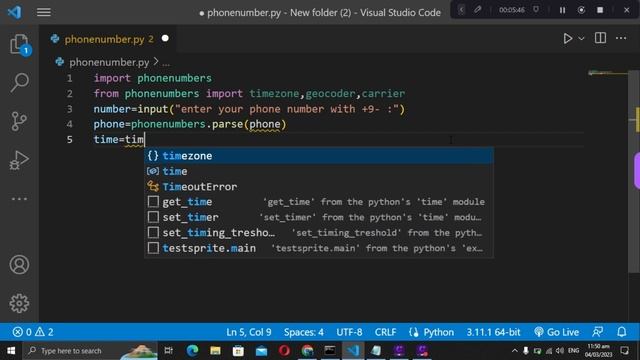
Task: Pause the screen recording
Action: pyautogui.click(x=562, y=10)
